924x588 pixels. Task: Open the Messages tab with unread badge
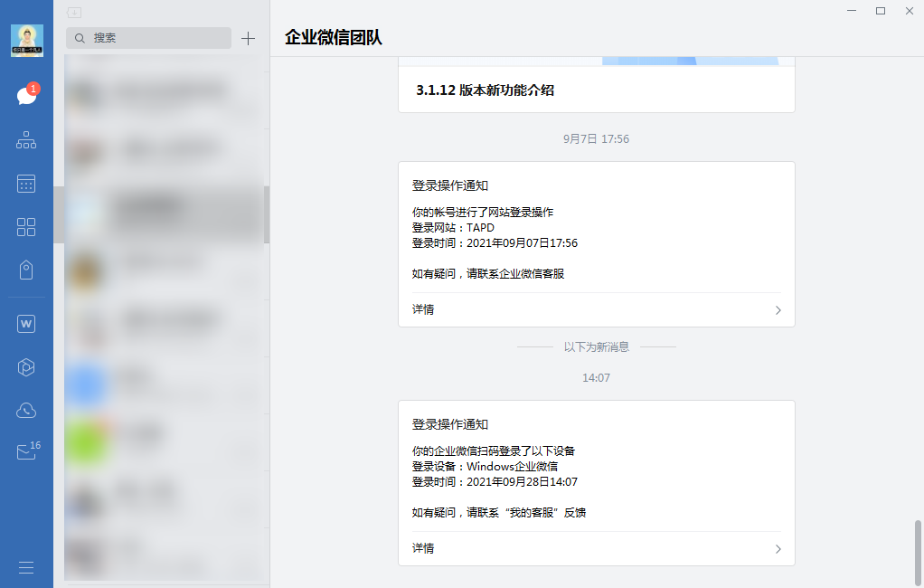pos(26,96)
